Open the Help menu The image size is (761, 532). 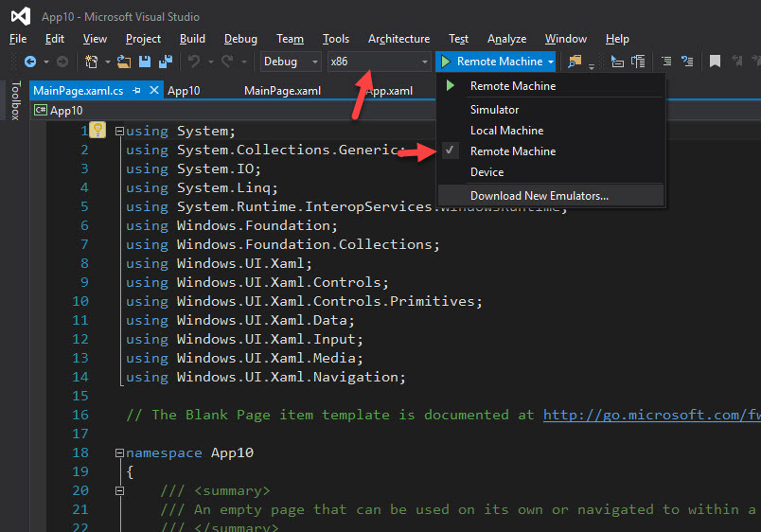[617, 39]
